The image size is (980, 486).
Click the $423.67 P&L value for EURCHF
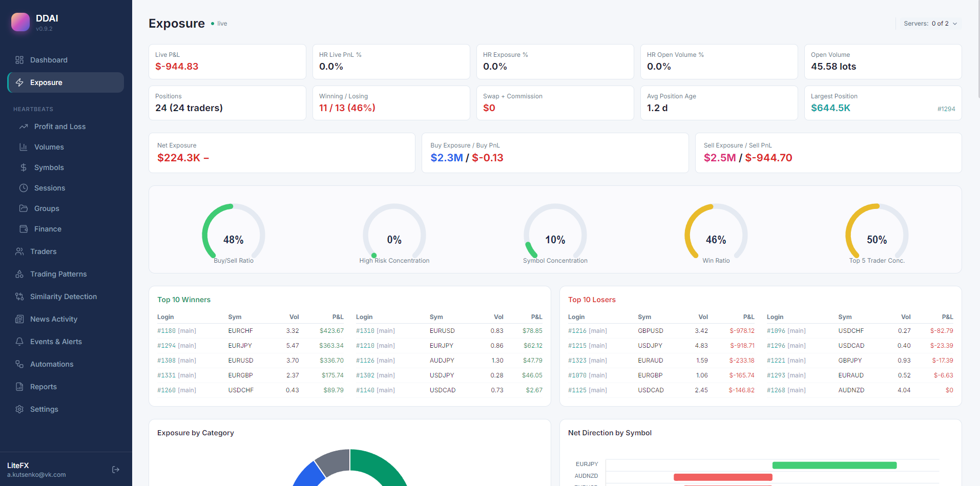coord(331,331)
